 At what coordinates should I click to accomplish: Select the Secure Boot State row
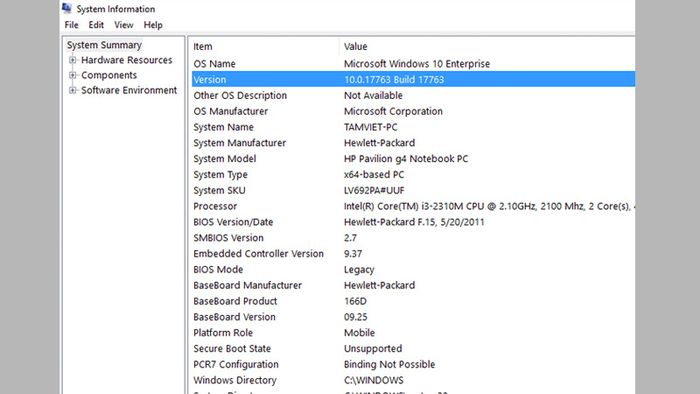[413, 349]
